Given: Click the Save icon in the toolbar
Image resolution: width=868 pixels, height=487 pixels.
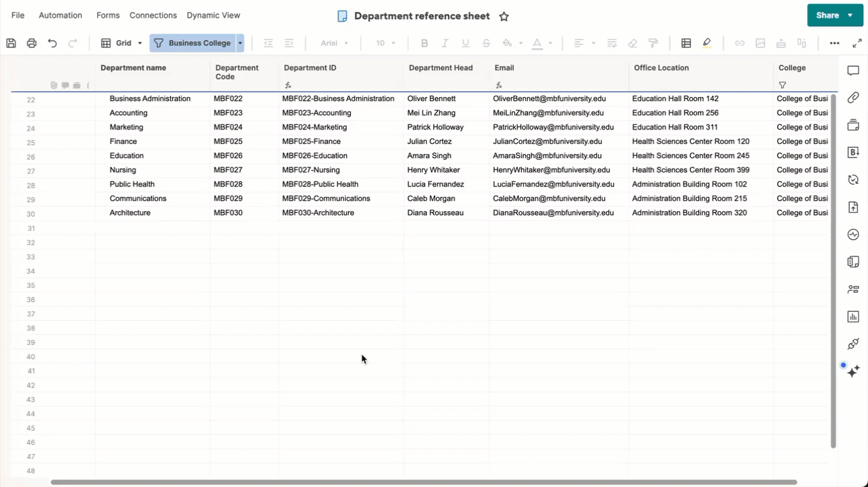Looking at the screenshot, I should (10, 42).
